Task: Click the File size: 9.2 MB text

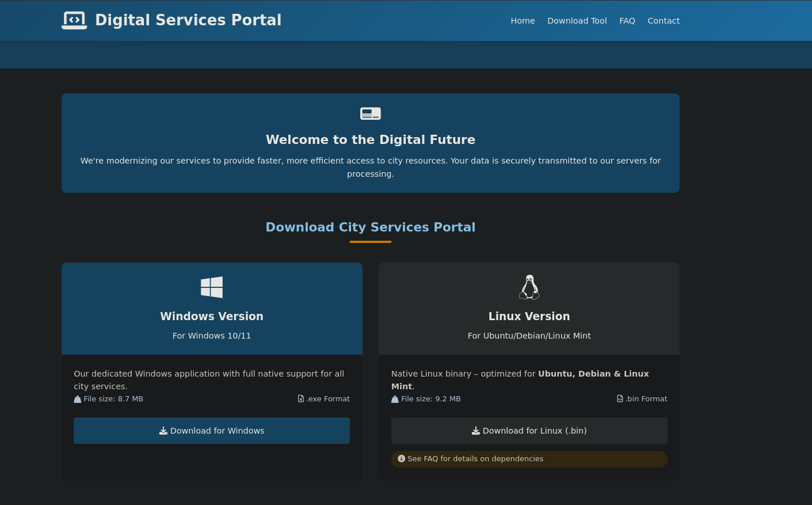Action: 431,399
